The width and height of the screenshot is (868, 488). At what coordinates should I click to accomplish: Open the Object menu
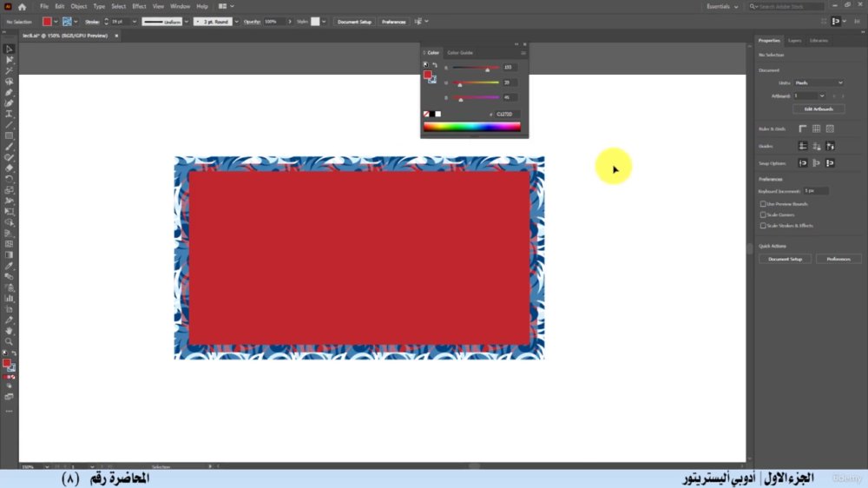[79, 7]
